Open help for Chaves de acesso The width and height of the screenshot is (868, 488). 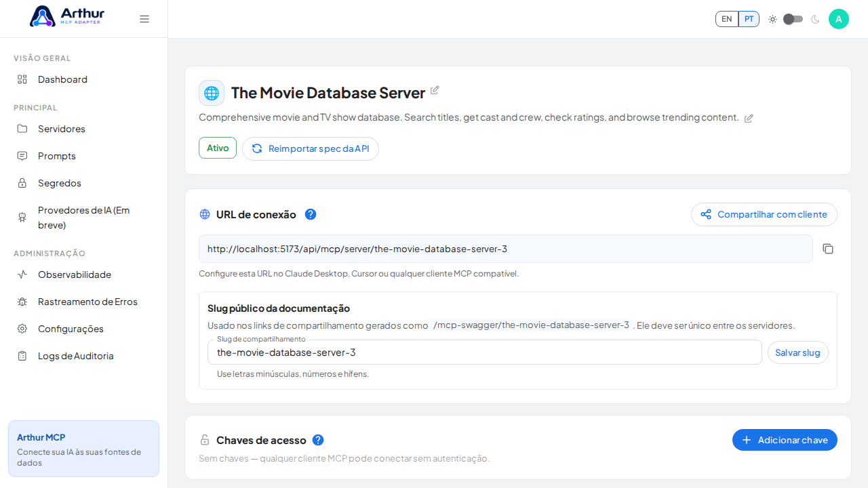coord(318,440)
